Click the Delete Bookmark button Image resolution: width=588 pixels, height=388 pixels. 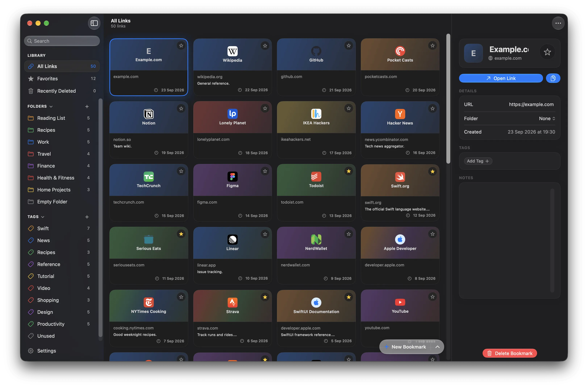(510, 353)
